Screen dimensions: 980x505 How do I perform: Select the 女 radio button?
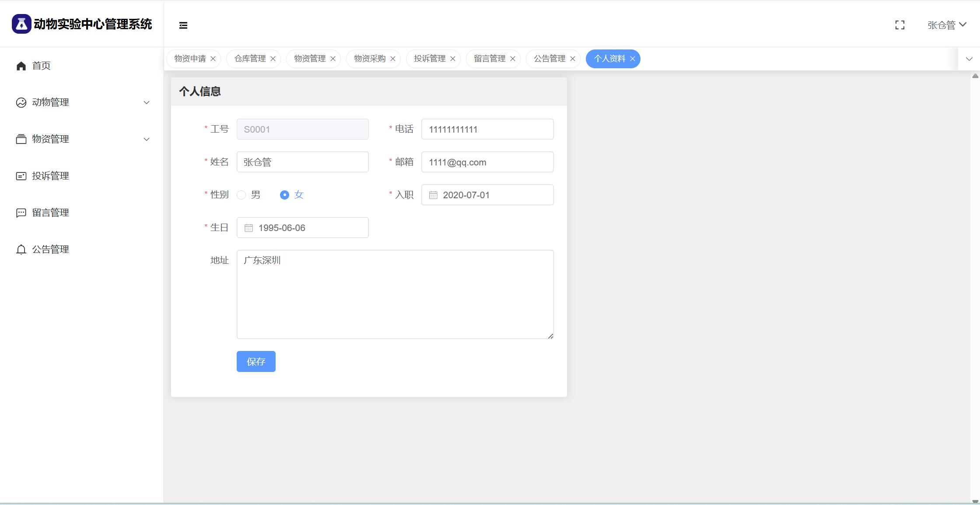point(284,195)
